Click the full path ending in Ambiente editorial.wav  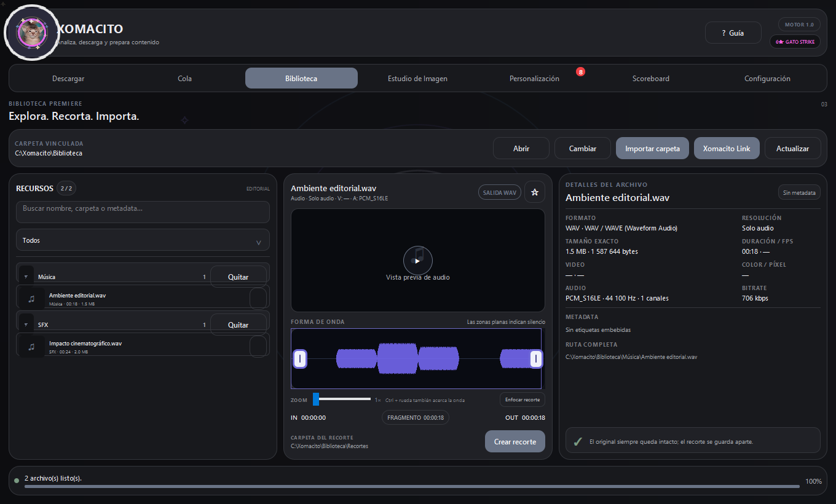pos(631,357)
